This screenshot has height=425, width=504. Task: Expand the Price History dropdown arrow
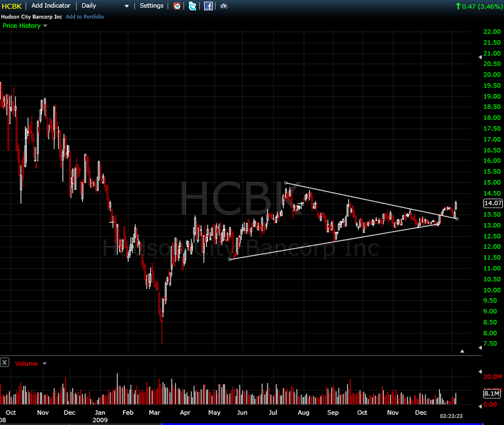(45, 25)
